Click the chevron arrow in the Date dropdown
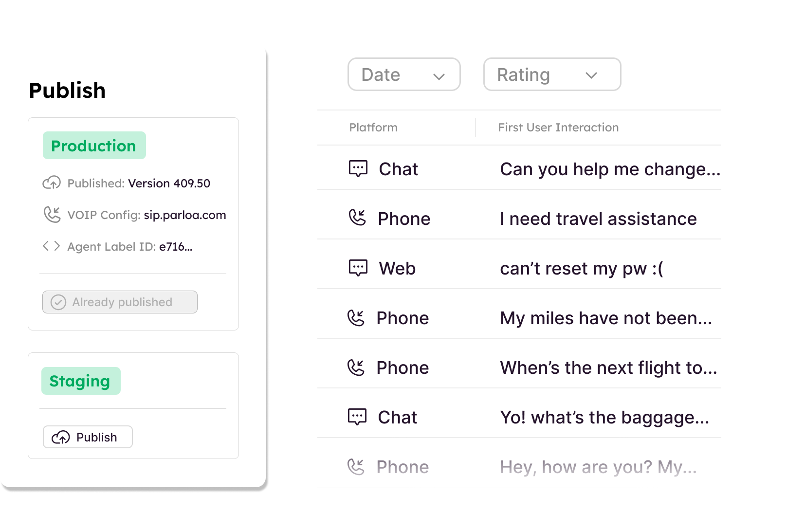The height and width of the screenshot is (532, 805). (439, 76)
